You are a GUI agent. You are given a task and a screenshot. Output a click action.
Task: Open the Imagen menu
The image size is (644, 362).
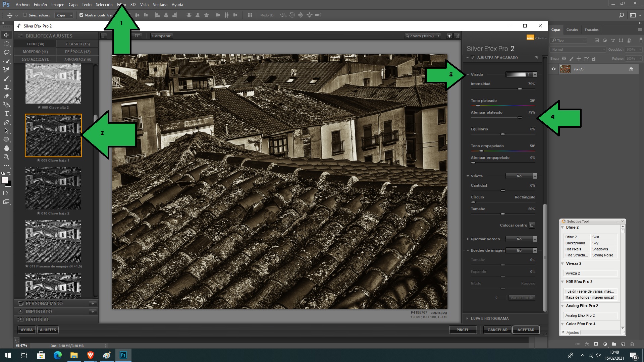coord(58,5)
